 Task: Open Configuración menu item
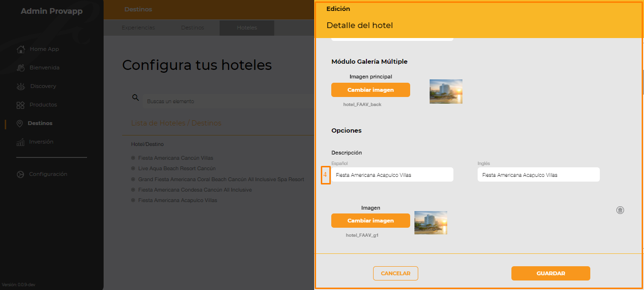(48, 174)
